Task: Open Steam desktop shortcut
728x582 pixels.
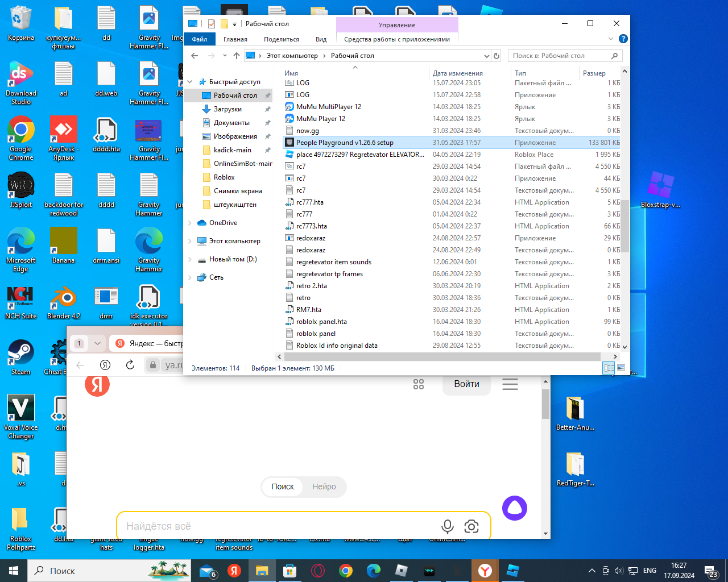Action: [x=21, y=357]
